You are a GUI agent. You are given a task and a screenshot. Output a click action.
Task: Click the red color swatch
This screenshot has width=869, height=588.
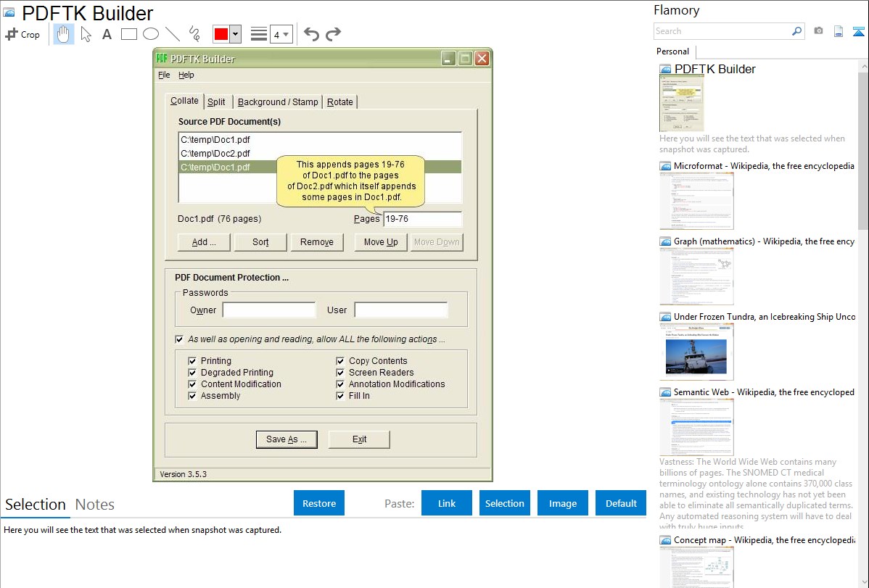tap(221, 34)
